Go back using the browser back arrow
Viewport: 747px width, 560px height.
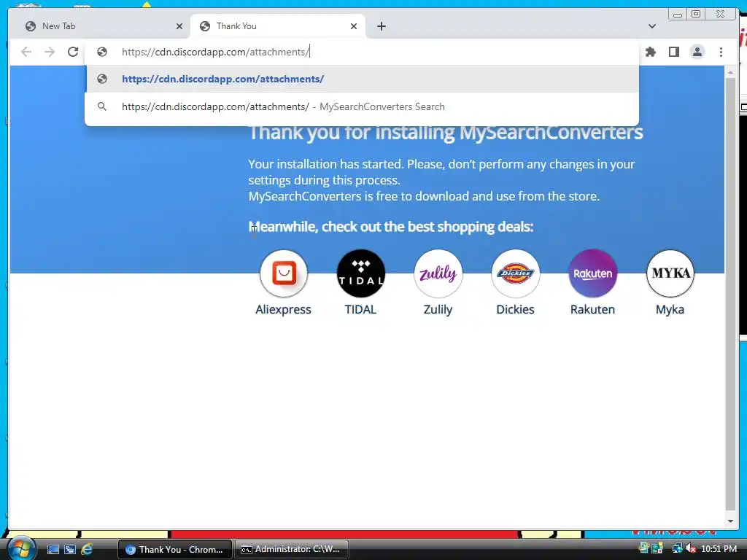(x=26, y=52)
